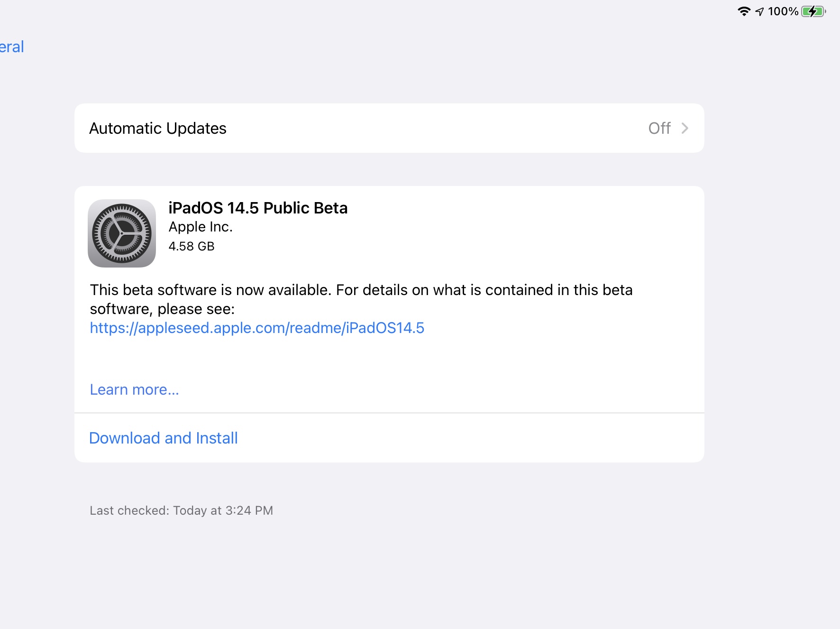Image resolution: width=840 pixels, height=629 pixels.
Task: Tap the sentence "This beta software is now available."
Action: tap(210, 290)
